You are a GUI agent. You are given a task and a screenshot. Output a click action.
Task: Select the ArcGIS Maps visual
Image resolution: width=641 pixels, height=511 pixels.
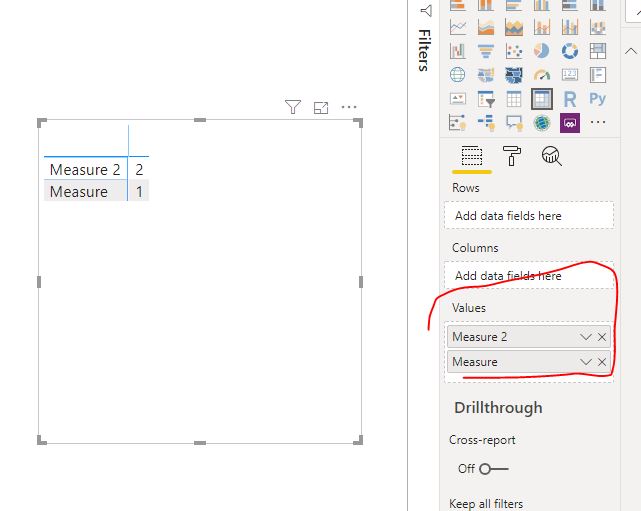(542, 122)
